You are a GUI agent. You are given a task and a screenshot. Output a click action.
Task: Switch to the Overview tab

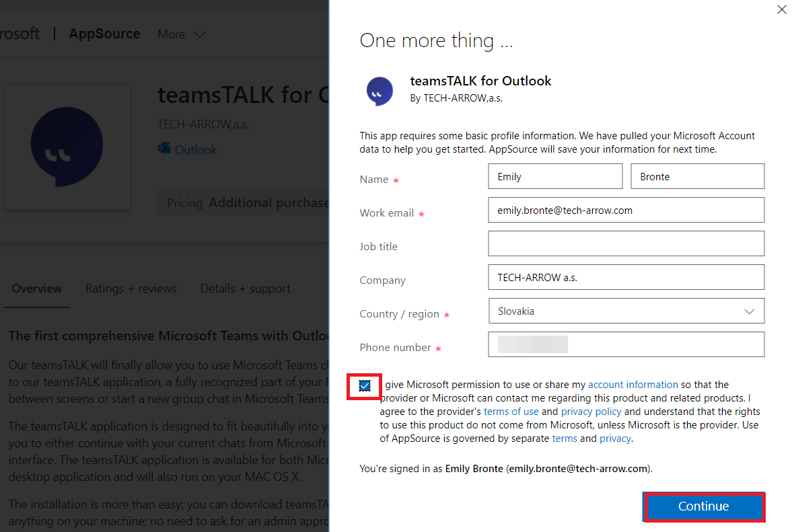pyautogui.click(x=36, y=289)
